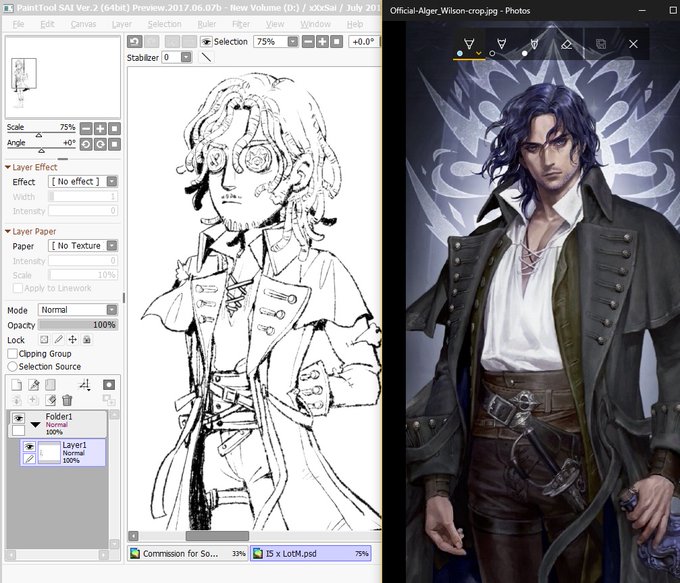
Task: Open the File menu
Action: [18, 24]
